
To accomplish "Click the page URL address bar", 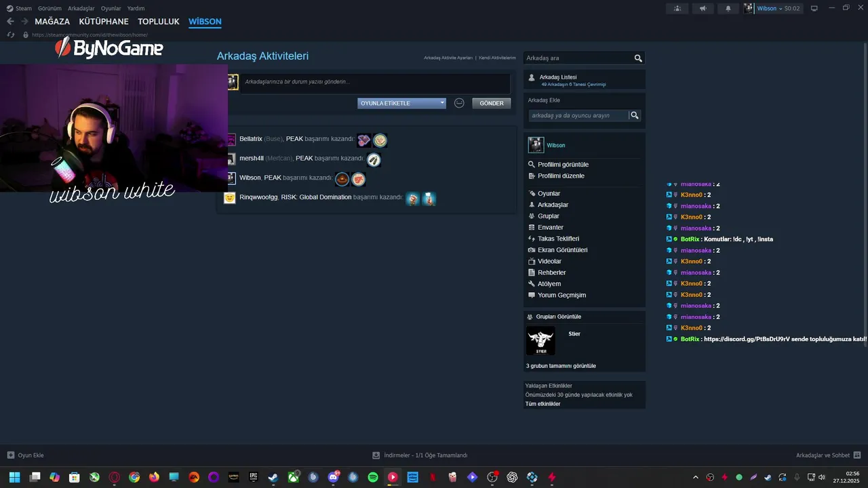I will (x=90, y=35).
